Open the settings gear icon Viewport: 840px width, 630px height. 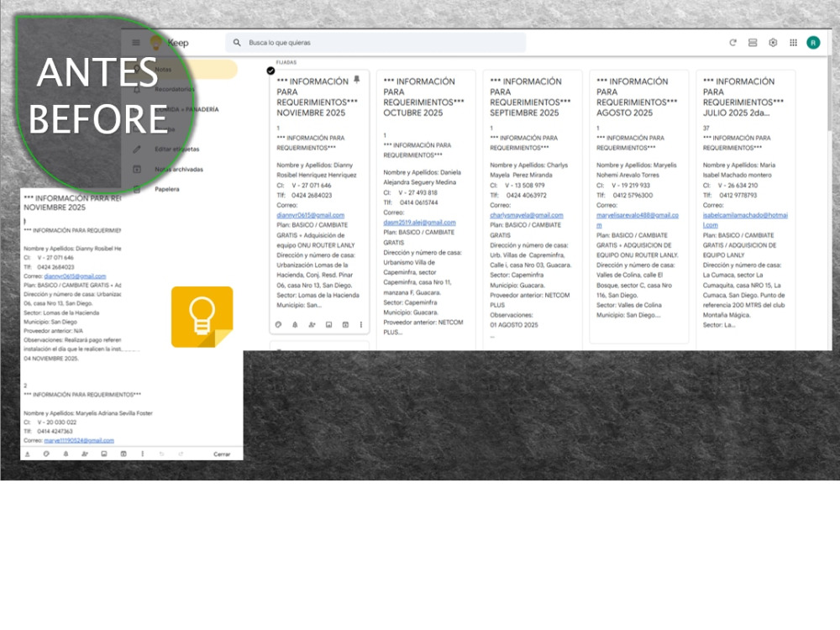[x=773, y=43]
